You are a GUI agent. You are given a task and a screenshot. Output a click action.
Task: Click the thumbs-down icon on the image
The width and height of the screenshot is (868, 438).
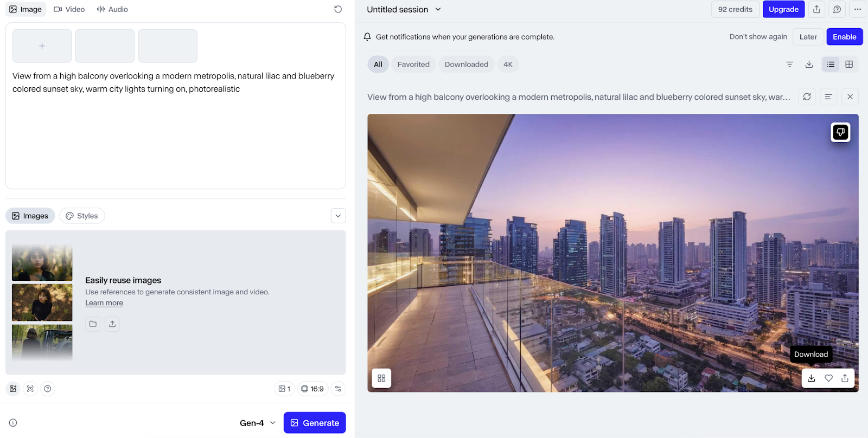coord(840,132)
